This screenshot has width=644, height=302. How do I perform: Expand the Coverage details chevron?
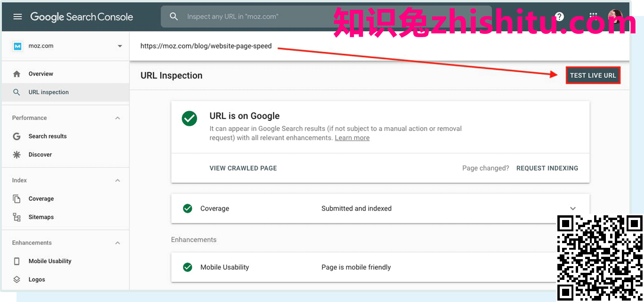click(573, 208)
